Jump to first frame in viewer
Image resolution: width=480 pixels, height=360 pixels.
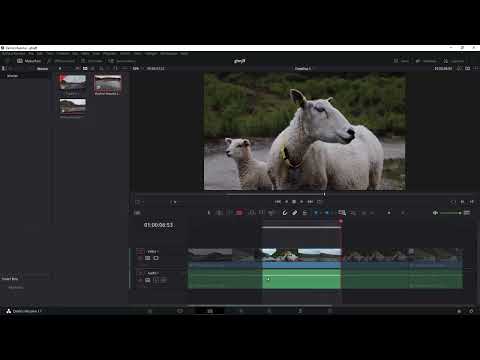pos(278,202)
